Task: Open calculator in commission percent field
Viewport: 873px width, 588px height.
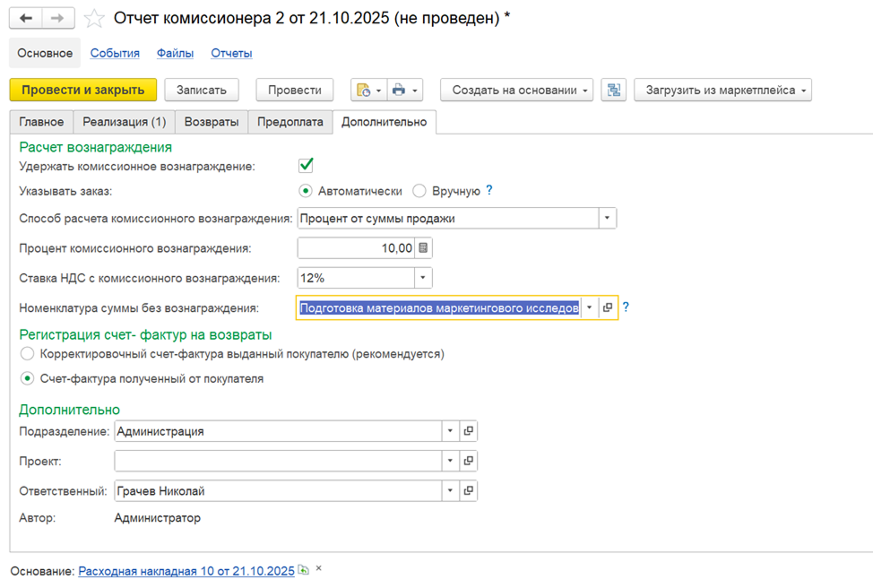Action: click(x=423, y=247)
